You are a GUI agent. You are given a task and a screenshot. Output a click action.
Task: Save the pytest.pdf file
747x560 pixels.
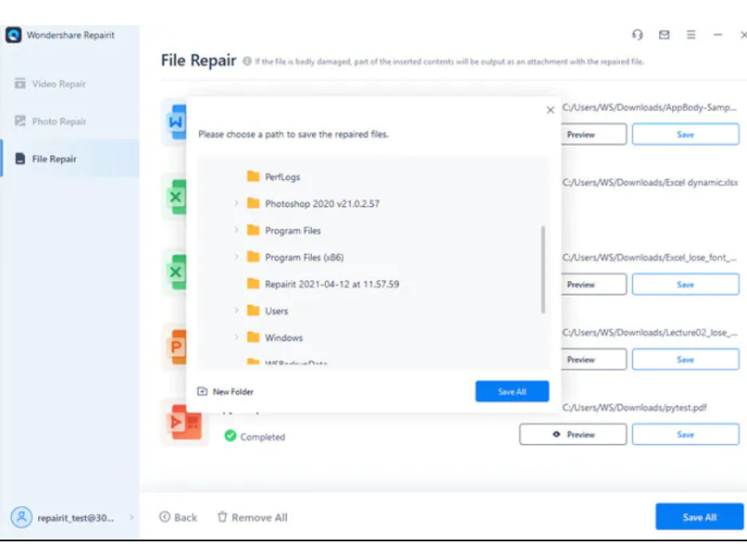click(x=685, y=434)
